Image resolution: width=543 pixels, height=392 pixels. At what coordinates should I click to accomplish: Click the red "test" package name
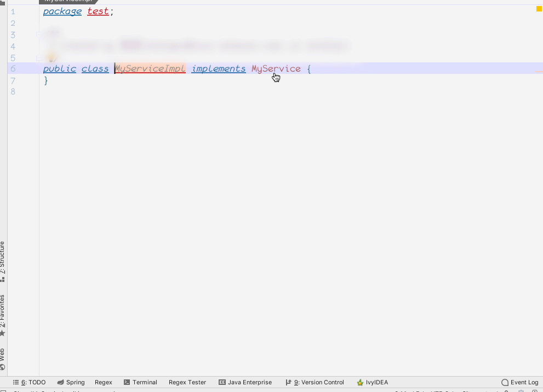(x=98, y=11)
